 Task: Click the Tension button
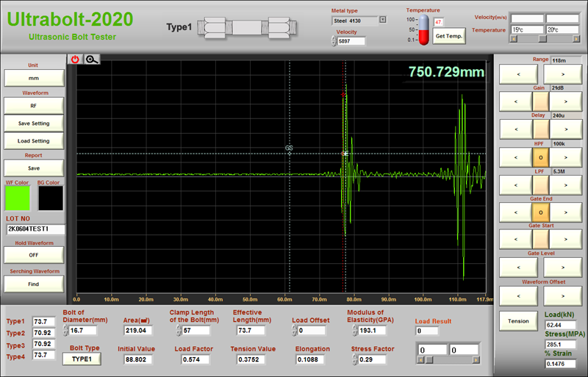click(x=518, y=321)
